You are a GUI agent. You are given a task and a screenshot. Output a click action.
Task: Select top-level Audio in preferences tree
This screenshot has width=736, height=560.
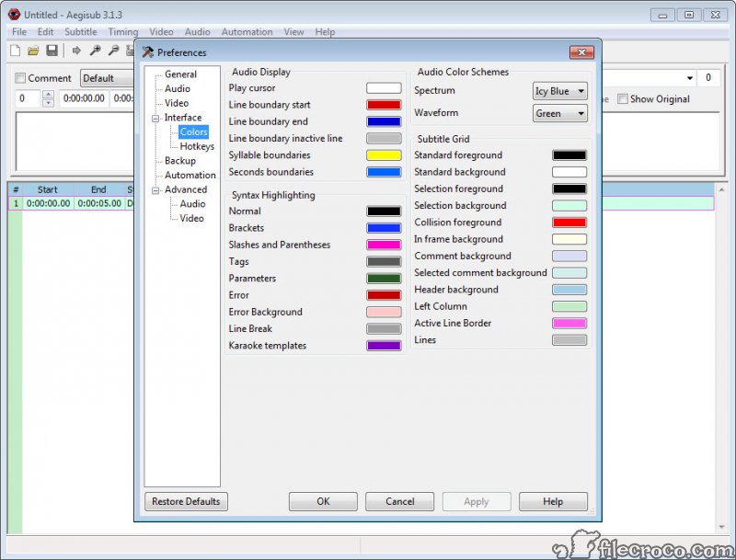[x=178, y=88]
